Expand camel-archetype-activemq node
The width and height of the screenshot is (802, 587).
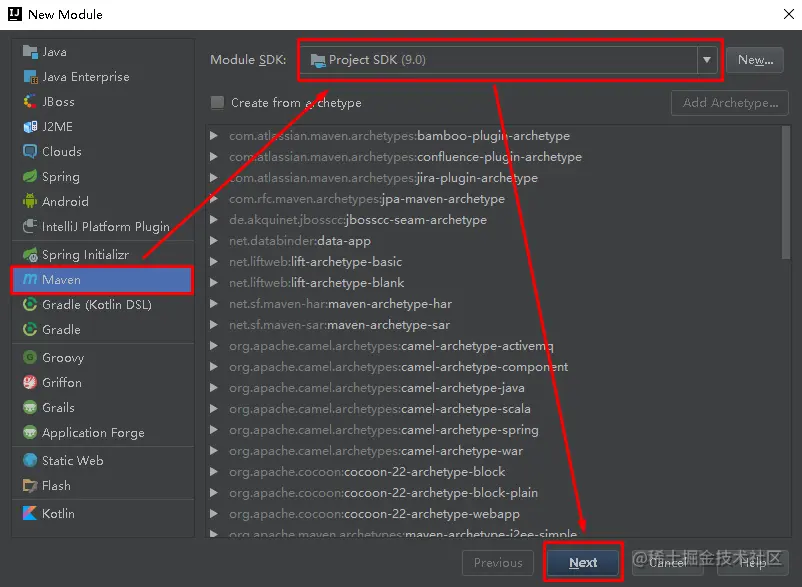pos(214,345)
